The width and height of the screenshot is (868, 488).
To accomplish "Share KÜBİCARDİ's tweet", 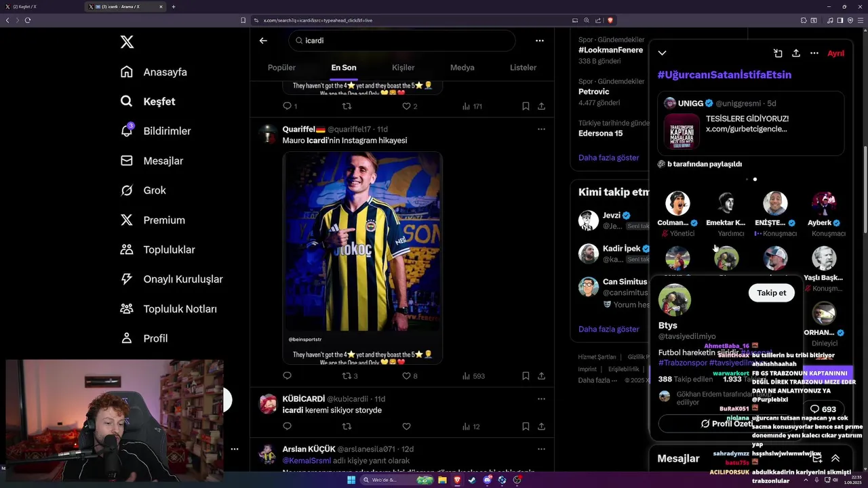I will [541, 426].
